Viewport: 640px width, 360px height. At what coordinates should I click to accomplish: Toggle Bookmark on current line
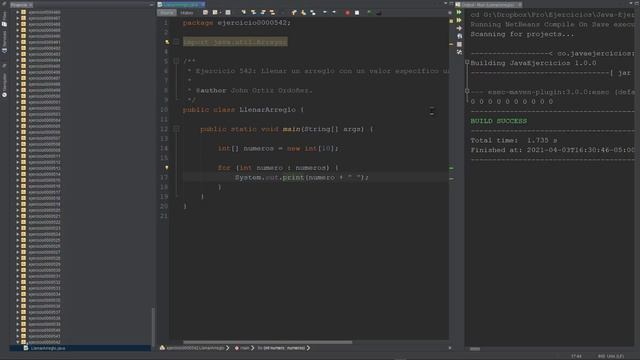pyautogui.click(x=313, y=13)
